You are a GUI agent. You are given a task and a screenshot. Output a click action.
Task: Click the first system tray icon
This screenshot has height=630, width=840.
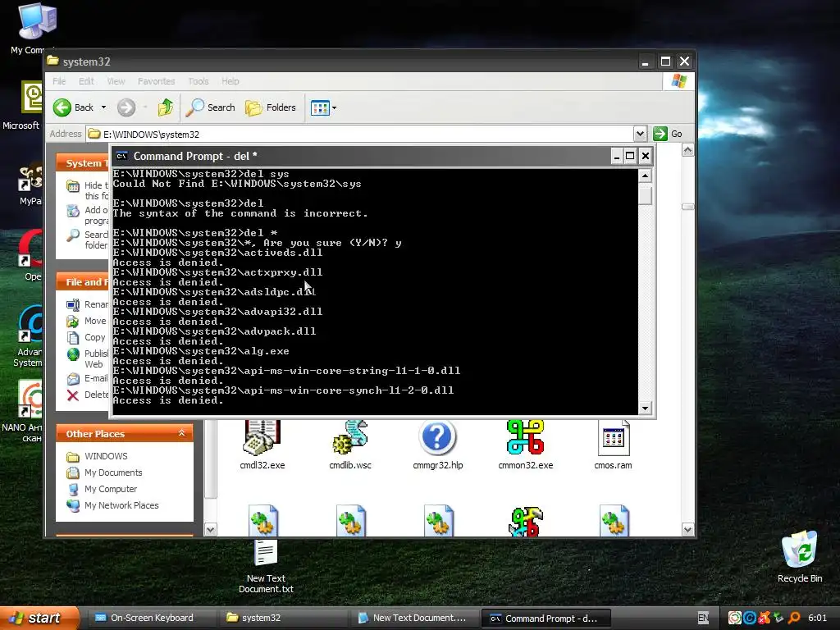[x=735, y=618]
